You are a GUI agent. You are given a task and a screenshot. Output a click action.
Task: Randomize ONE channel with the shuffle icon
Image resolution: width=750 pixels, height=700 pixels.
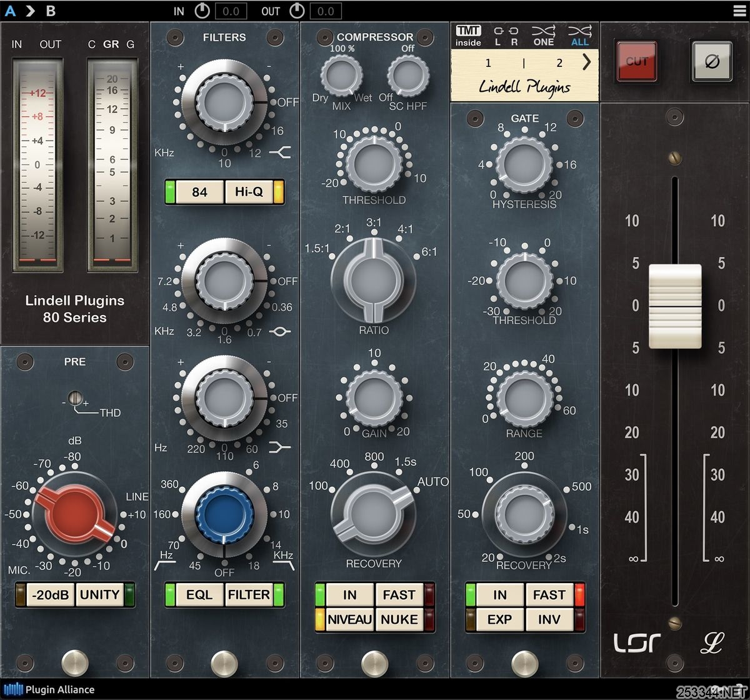click(x=543, y=36)
